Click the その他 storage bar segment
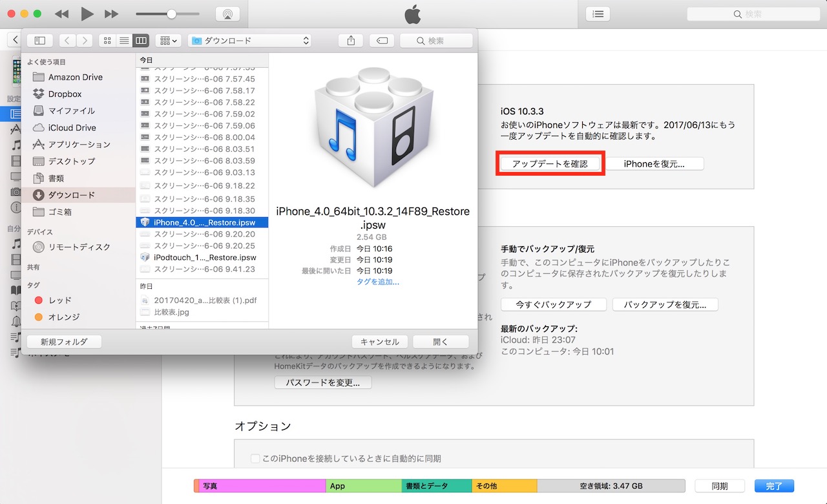827x504 pixels. pyautogui.click(x=505, y=486)
